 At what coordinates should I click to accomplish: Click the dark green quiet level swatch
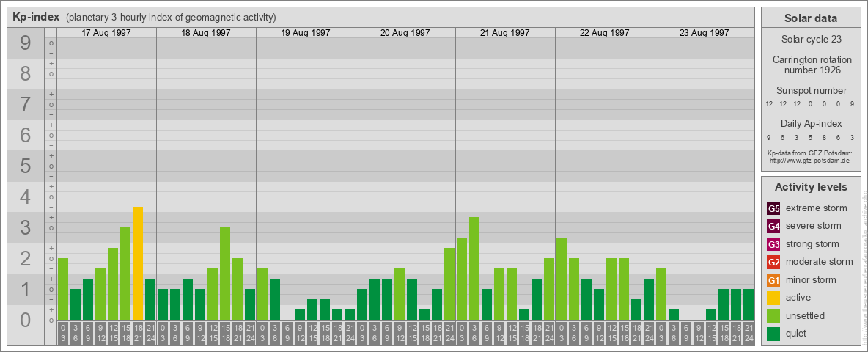[773, 334]
